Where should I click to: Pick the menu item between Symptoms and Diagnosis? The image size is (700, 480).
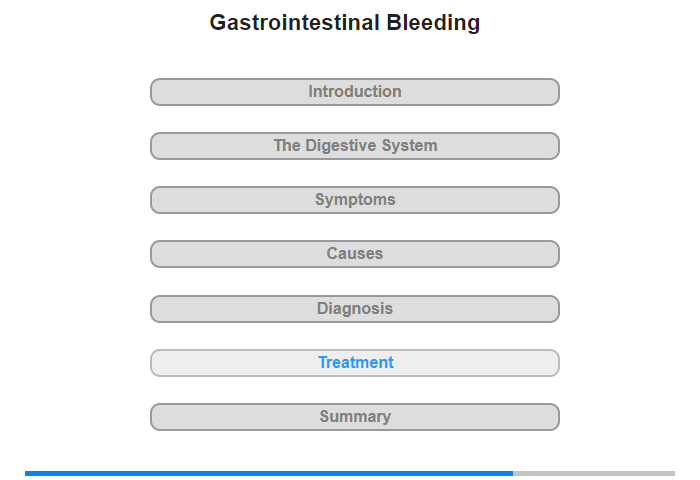click(x=354, y=254)
